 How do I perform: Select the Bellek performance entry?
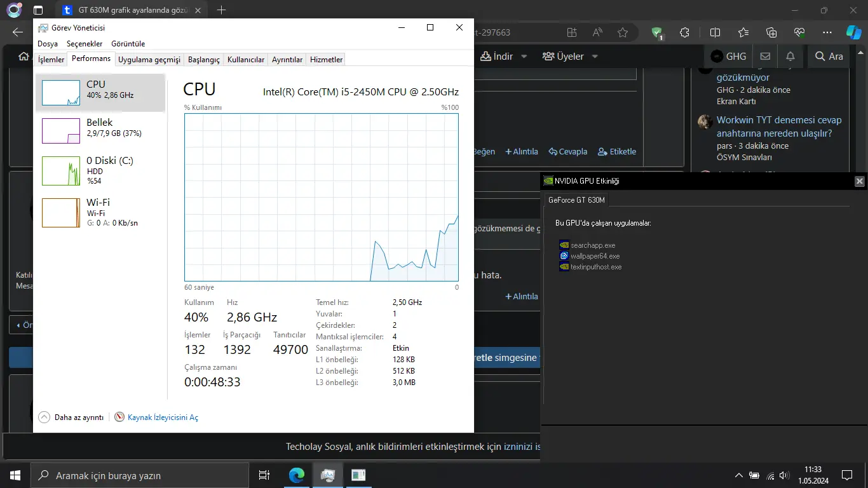pos(100,131)
